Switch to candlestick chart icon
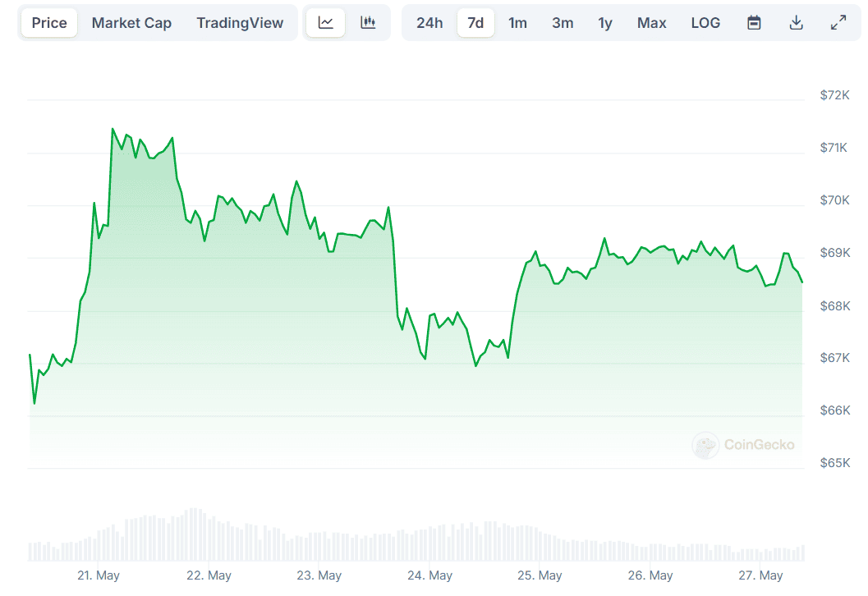The height and width of the screenshot is (596, 868). click(x=368, y=23)
